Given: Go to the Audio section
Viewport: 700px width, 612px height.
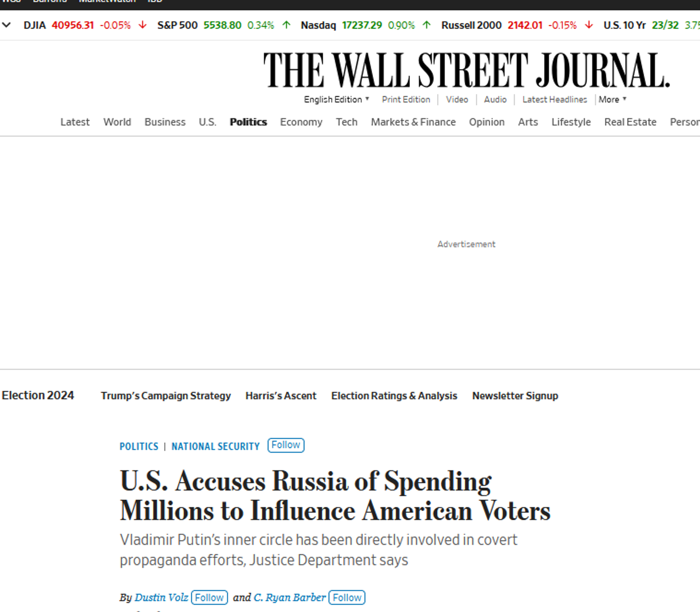Looking at the screenshot, I should coord(495,100).
